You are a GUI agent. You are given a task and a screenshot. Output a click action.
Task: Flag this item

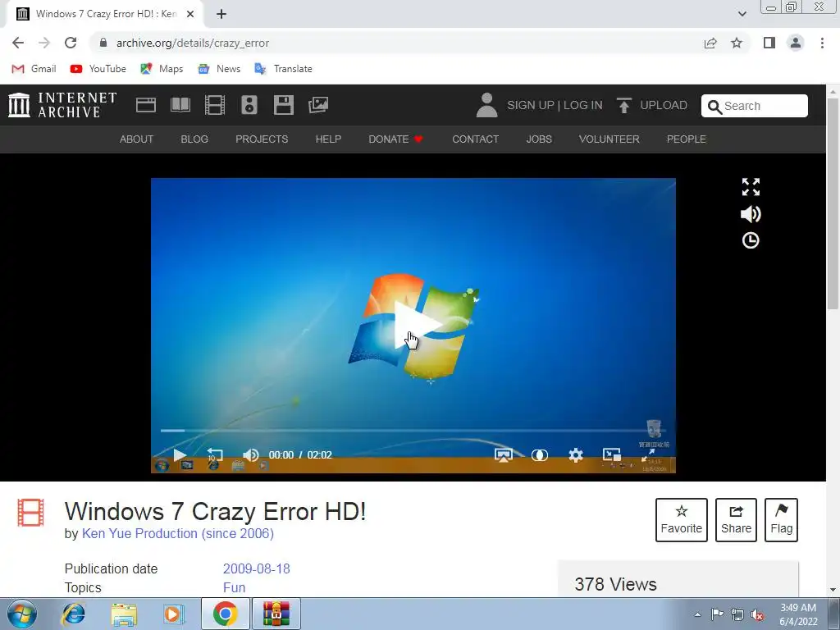coord(781,519)
